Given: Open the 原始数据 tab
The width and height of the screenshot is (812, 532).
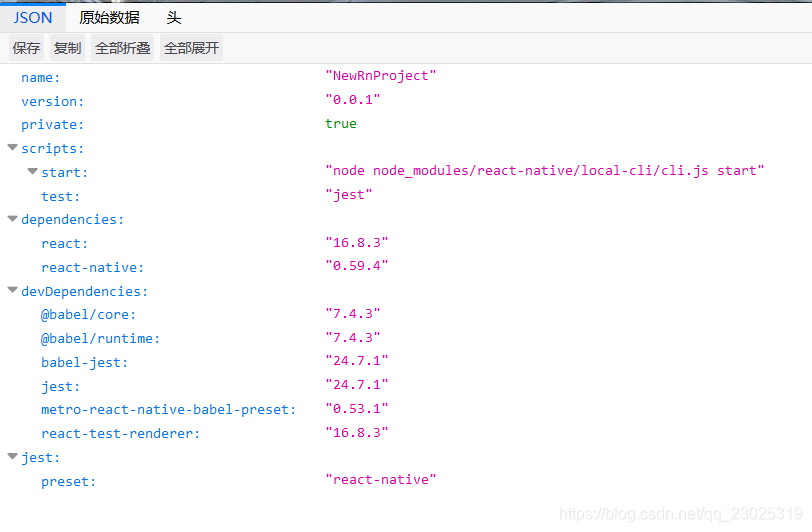Looking at the screenshot, I should coord(109,18).
